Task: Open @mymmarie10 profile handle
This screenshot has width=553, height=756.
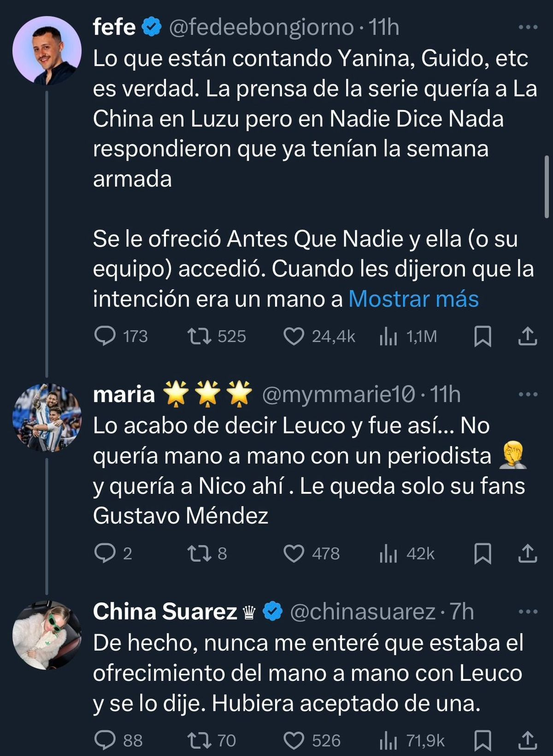Action: pyautogui.click(x=338, y=394)
